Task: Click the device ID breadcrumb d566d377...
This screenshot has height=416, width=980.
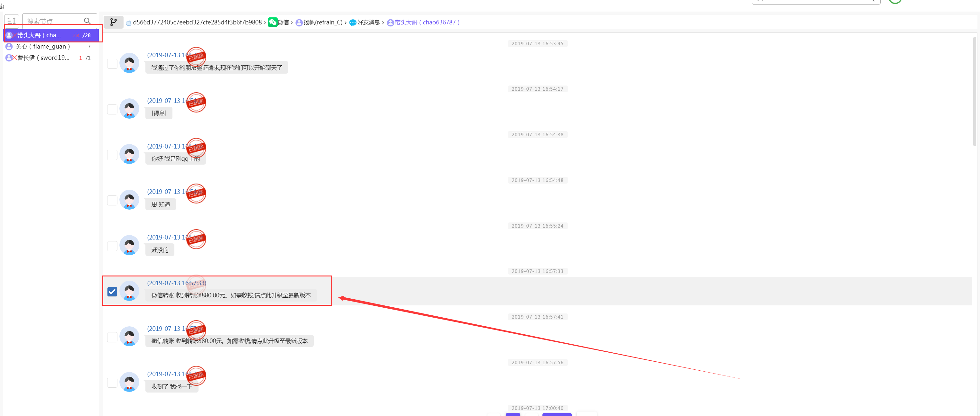Action: tap(197, 23)
